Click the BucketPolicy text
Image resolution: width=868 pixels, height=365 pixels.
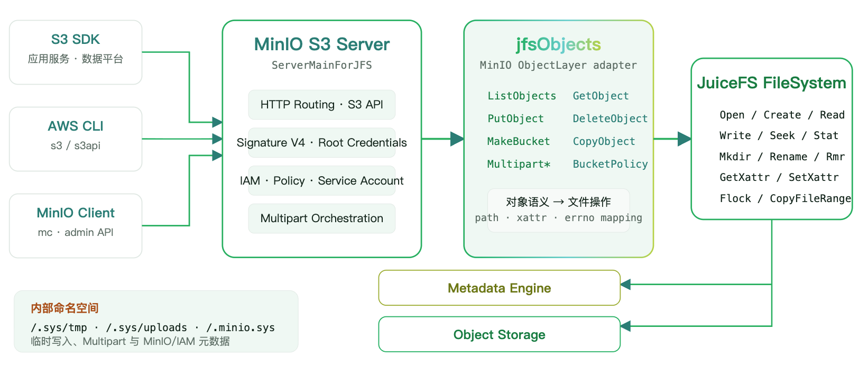point(611,164)
